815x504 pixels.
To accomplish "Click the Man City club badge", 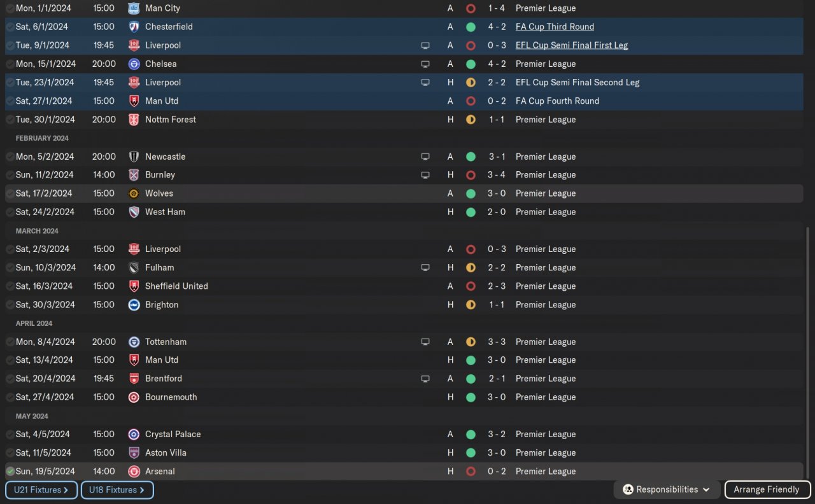I will (x=134, y=8).
